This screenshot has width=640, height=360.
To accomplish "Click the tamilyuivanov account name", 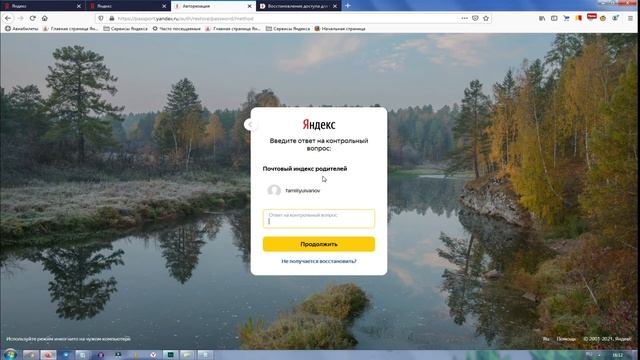I will coord(302,191).
